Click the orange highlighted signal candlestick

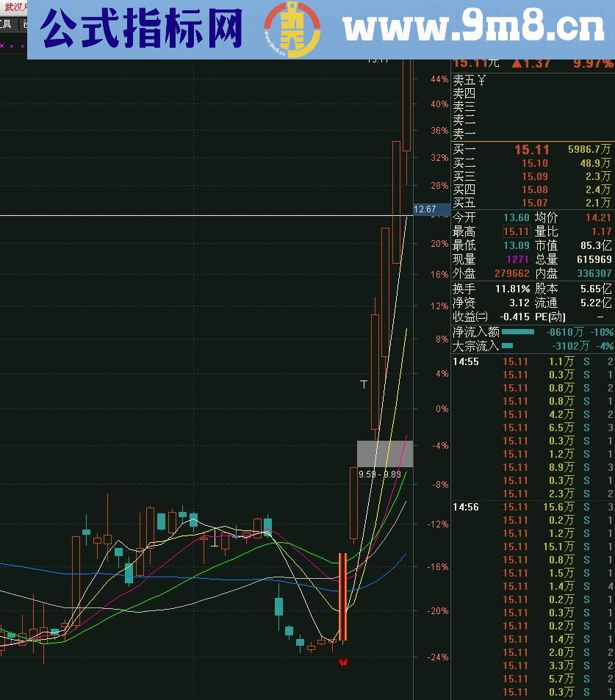(x=342, y=596)
